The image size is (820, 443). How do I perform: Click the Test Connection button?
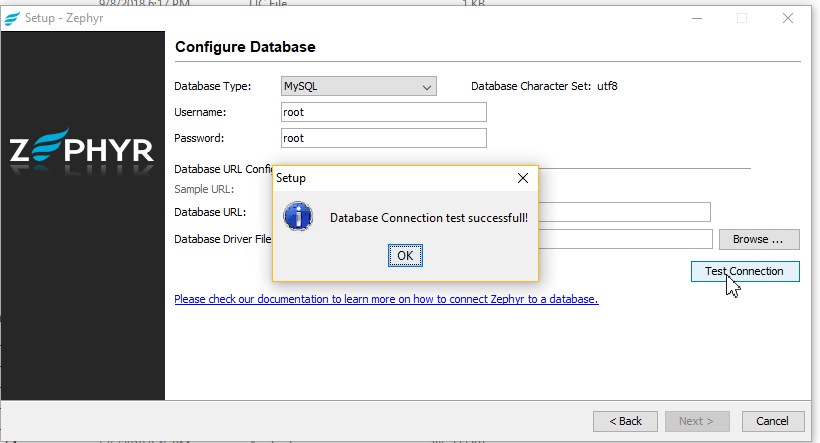pos(744,271)
